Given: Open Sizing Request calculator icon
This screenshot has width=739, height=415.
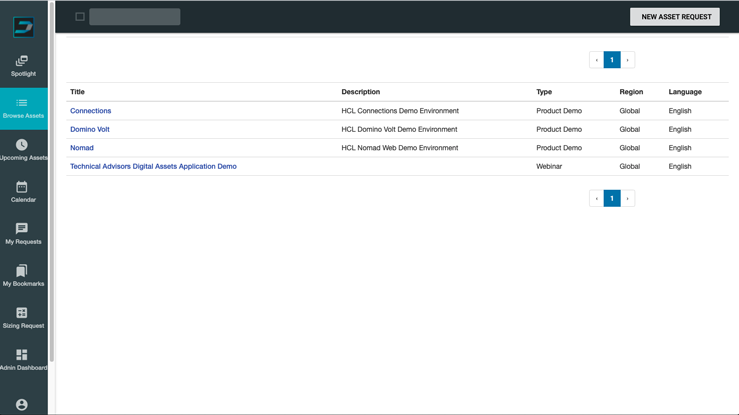Looking at the screenshot, I should 22,312.
